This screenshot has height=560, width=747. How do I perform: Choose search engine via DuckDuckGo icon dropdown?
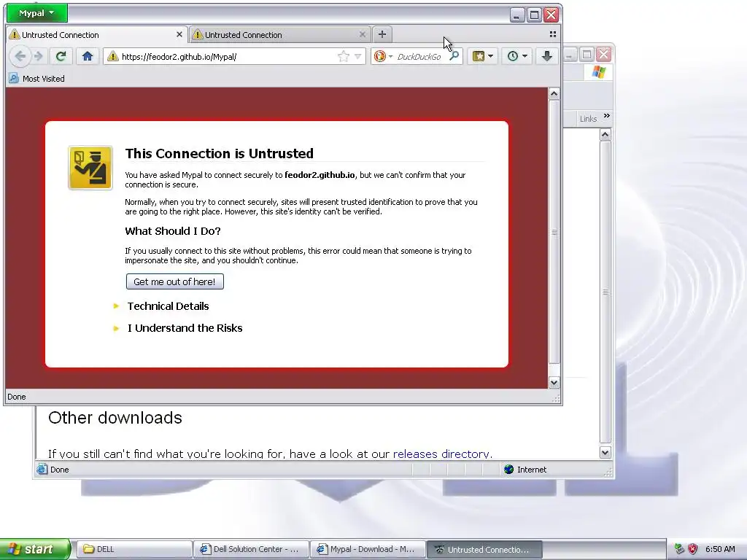(382, 56)
